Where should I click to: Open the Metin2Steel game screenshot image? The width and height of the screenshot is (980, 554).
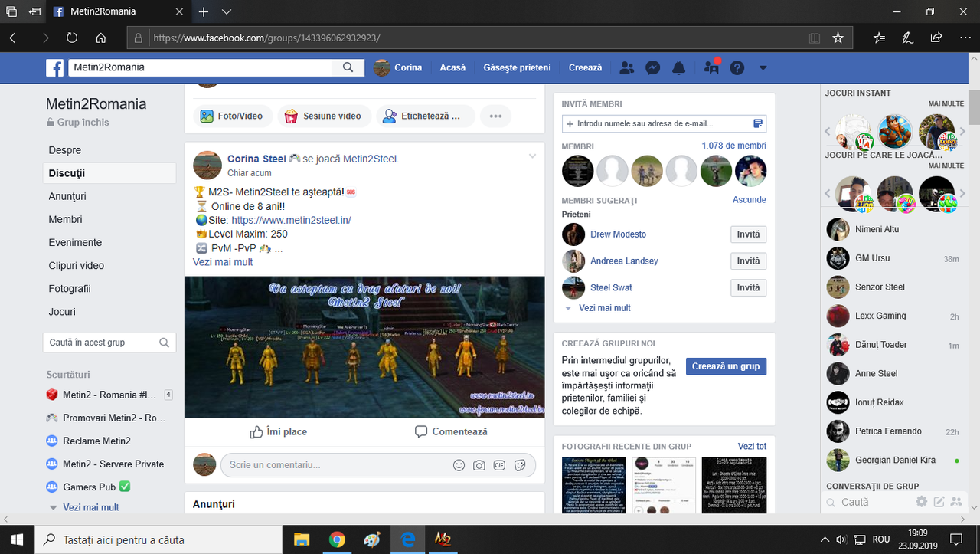[x=364, y=347]
